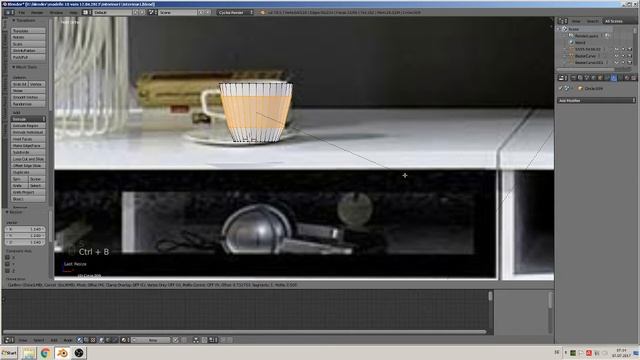Viewport: 640px width, 360px height.
Task: Open the File menu
Action: tap(21, 12)
